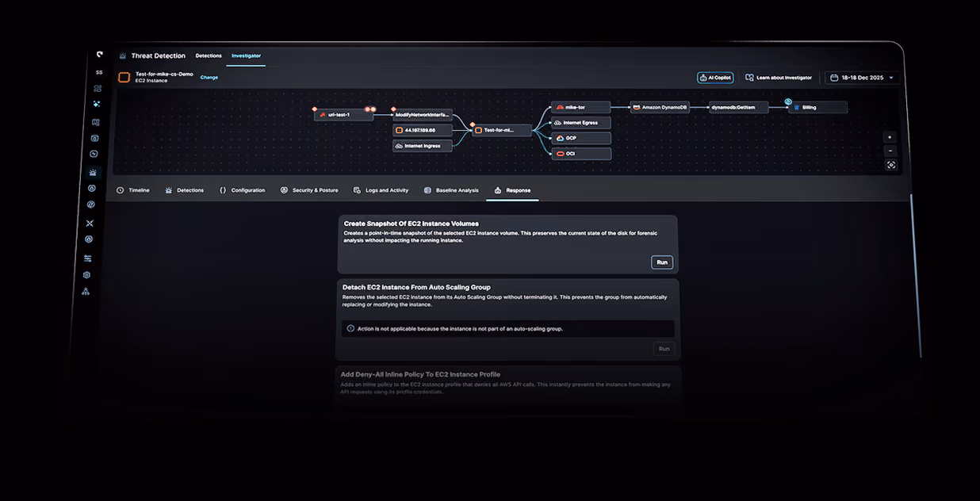
Task: Select the central Test-for-mi... instance node
Action: pos(502,130)
